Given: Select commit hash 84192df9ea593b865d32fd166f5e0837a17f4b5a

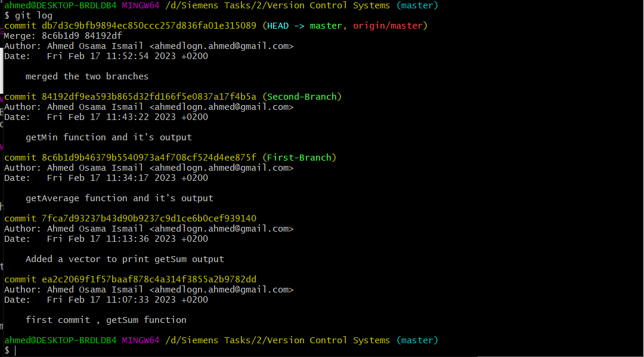Looking at the screenshot, I should [149, 97].
